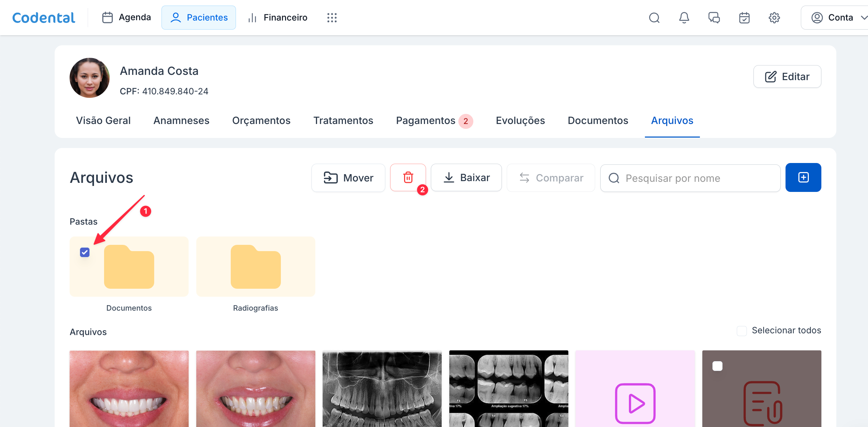Viewport: 868px width, 427px height.
Task: Click the Mover button
Action: 348,178
